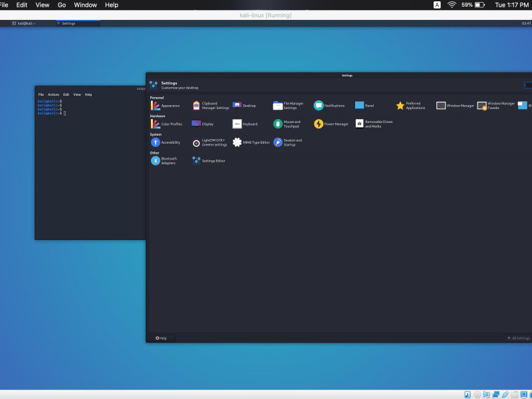Click the Settings search field
This screenshot has height=399, width=532.
pos(528,85)
